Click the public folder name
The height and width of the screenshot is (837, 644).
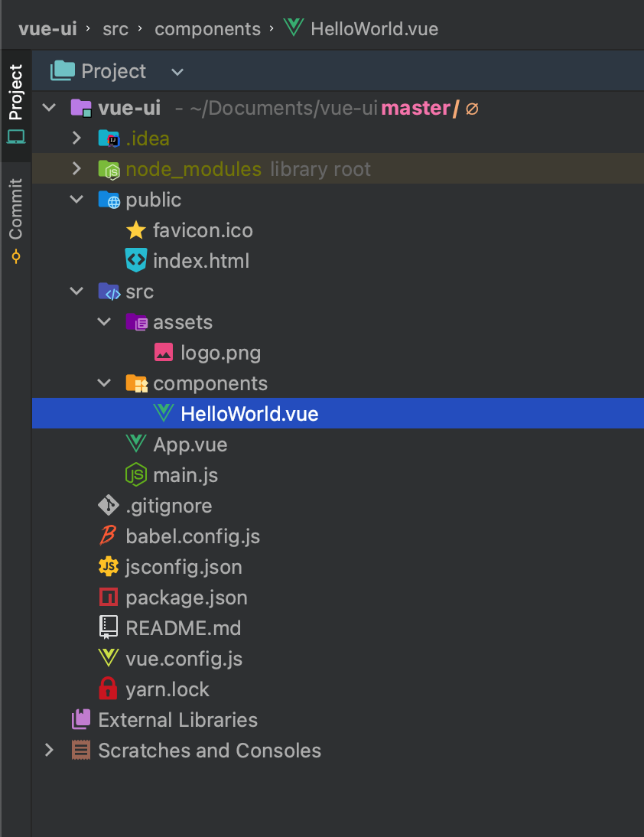pos(153,200)
